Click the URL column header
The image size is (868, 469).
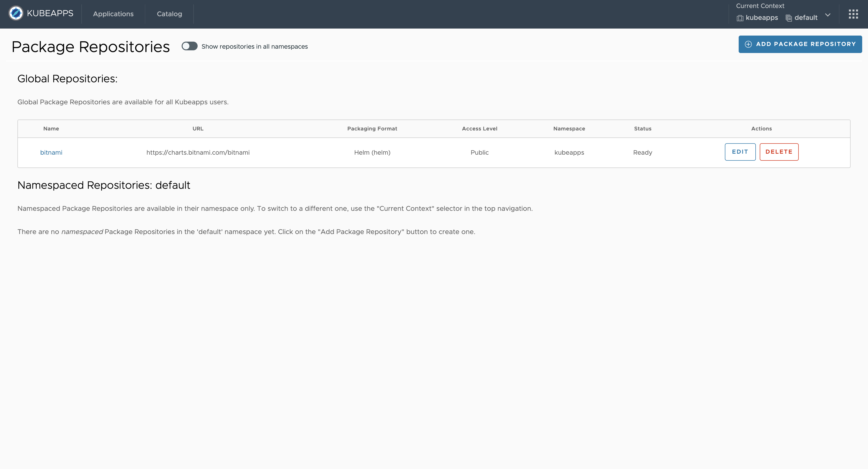[198, 129]
